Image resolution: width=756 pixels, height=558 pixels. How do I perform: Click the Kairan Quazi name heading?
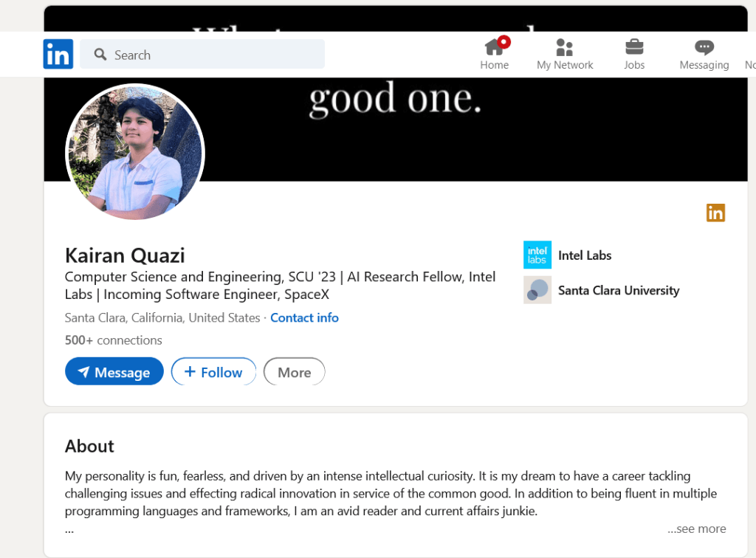[125, 255]
